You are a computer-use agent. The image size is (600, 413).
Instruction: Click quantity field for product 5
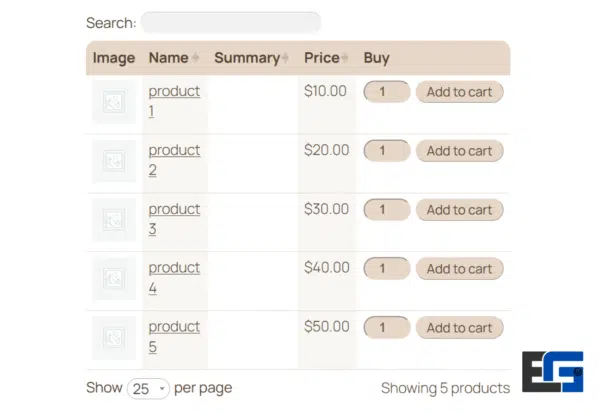pos(387,328)
